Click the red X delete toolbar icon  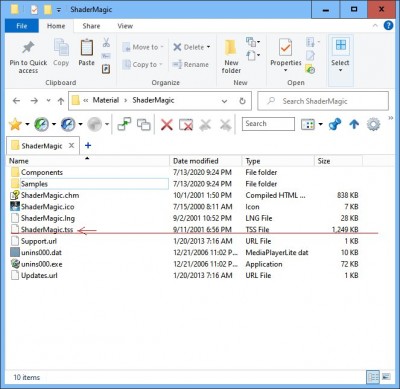tap(167, 125)
